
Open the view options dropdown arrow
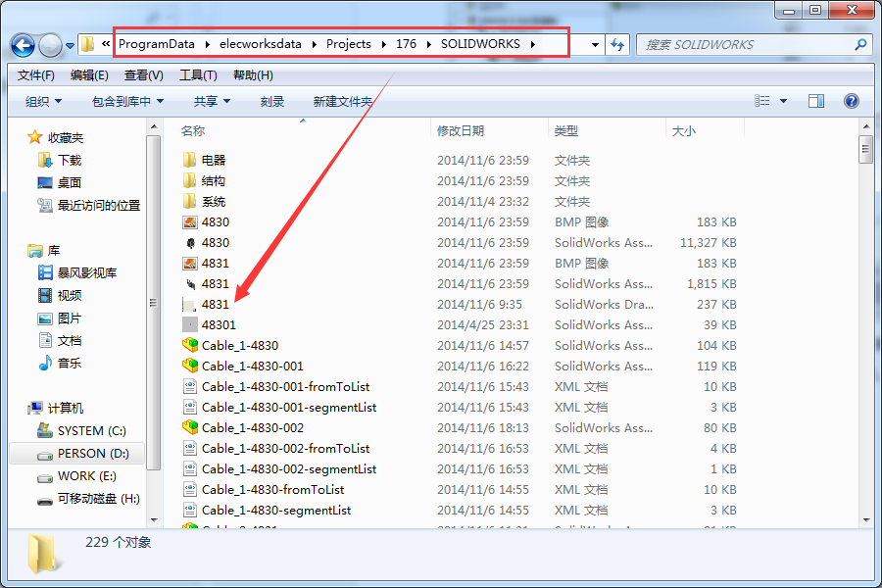(784, 101)
